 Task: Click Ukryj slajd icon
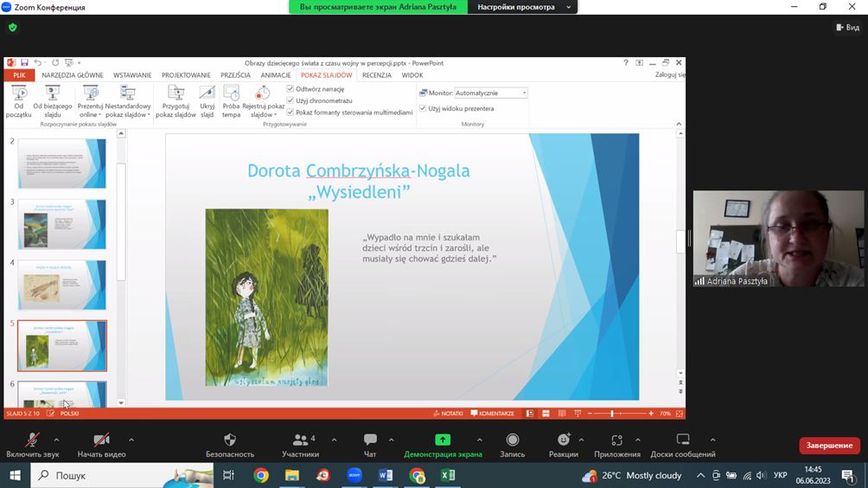coord(207,101)
